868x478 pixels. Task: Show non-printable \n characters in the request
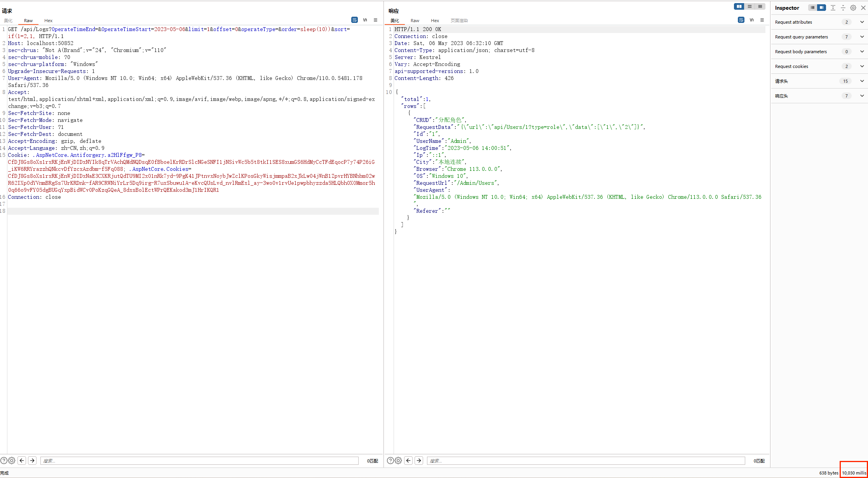coord(365,20)
